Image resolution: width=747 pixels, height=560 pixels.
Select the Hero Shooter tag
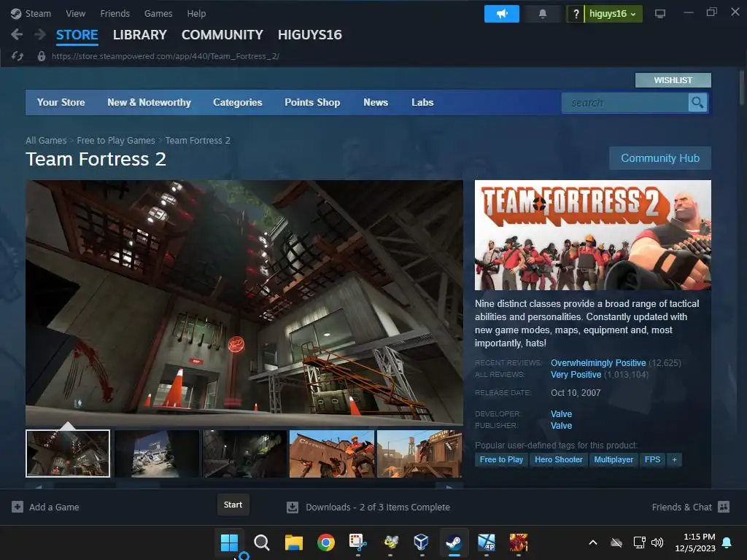coord(558,459)
